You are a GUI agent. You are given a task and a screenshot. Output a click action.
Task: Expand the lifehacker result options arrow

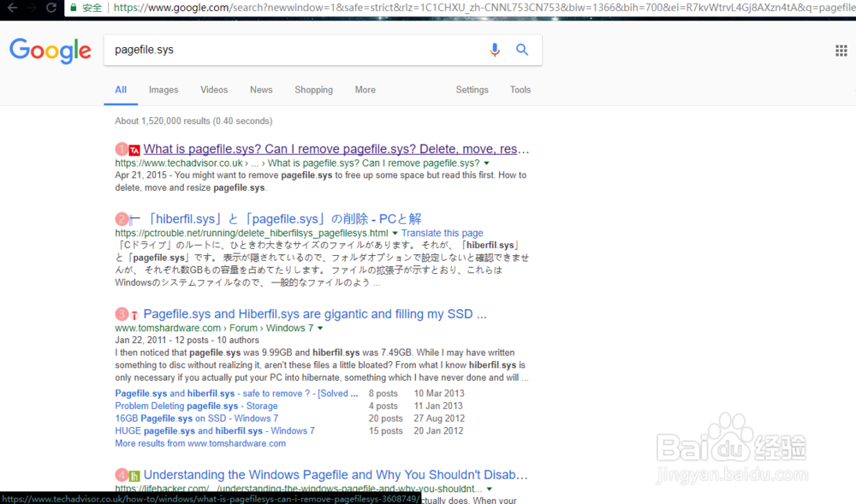(x=489, y=489)
